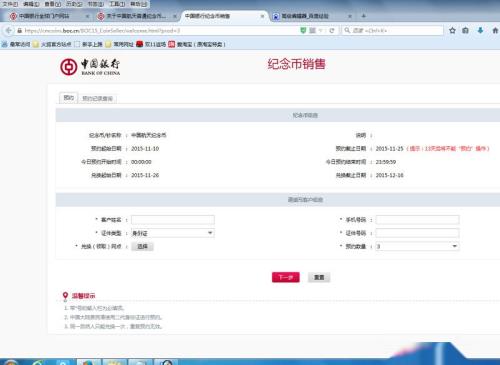Open the downloads arrow icon
This screenshot has width=500, height=365.
tap(480, 30)
